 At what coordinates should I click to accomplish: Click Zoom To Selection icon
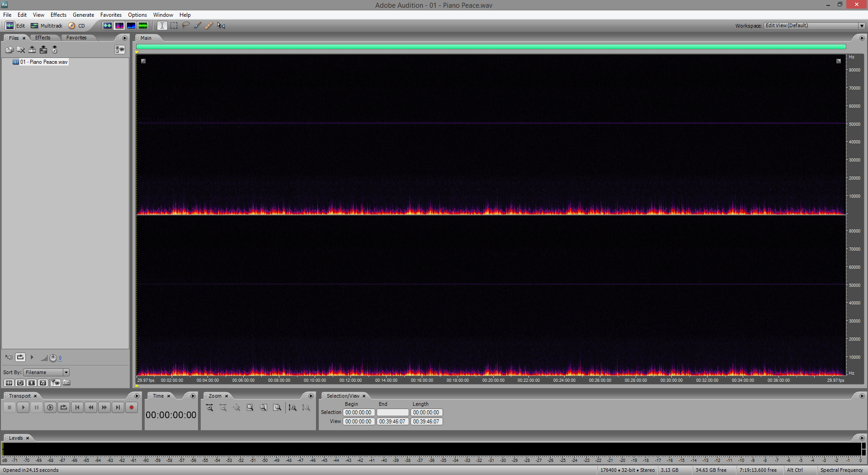point(250,408)
